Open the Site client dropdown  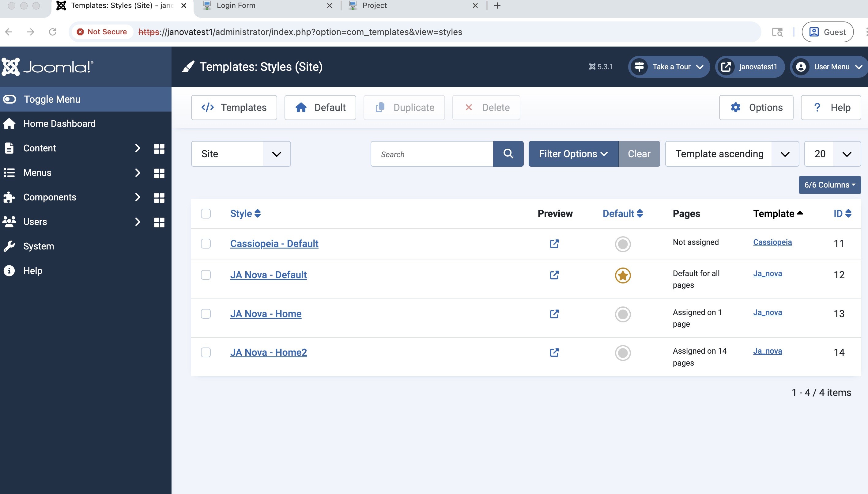pos(241,154)
